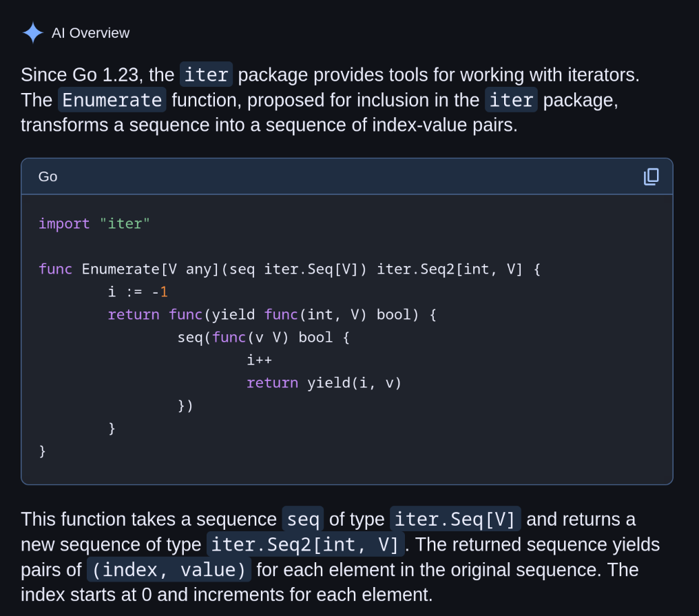Click the import keyword in the code
This screenshot has width=699, height=616.
tap(64, 223)
